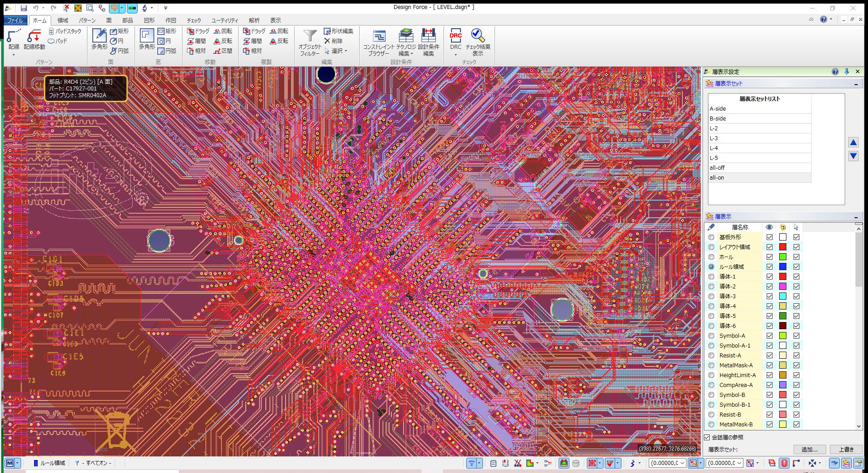Select the 配線移動 tool
This screenshot has height=473, width=868.
point(34,39)
